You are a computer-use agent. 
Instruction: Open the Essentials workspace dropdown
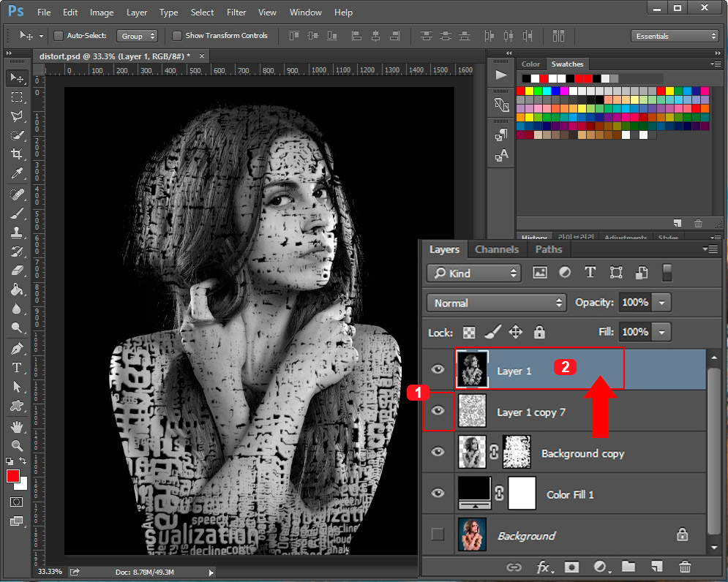(675, 36)
